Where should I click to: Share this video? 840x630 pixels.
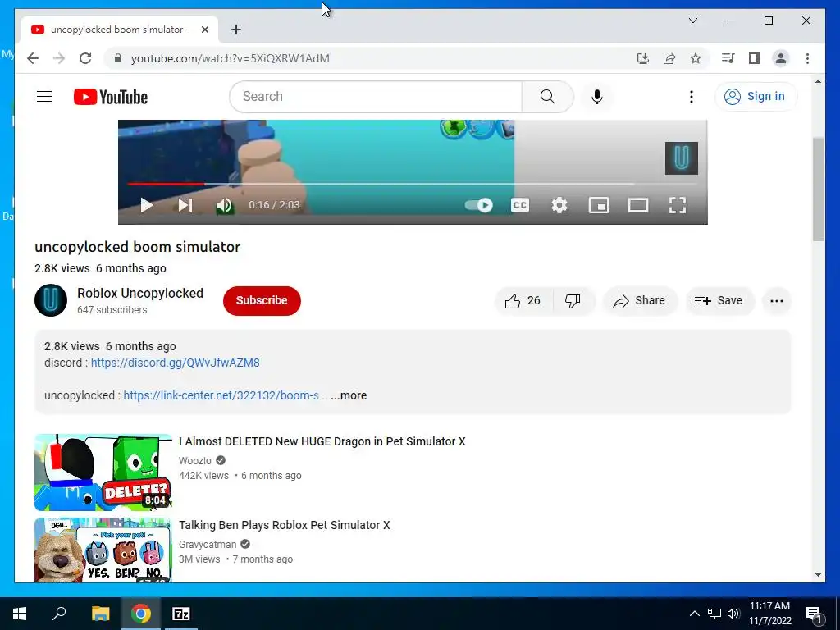[640, 300]
